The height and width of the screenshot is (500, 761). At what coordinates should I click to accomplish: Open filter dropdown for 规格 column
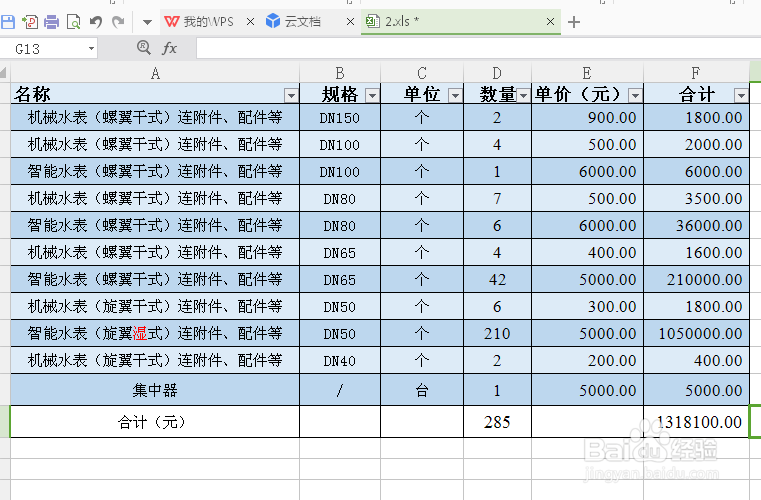tap(372, 96)
